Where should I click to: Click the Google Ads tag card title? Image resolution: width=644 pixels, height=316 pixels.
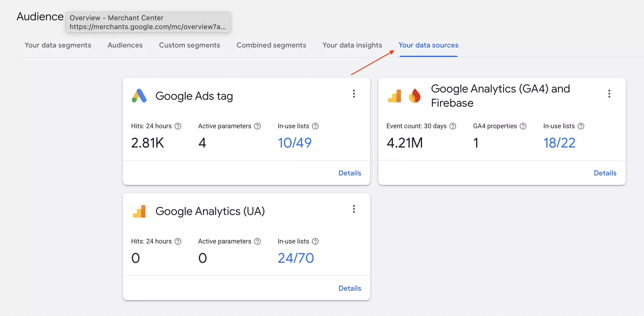pos(194,96)
